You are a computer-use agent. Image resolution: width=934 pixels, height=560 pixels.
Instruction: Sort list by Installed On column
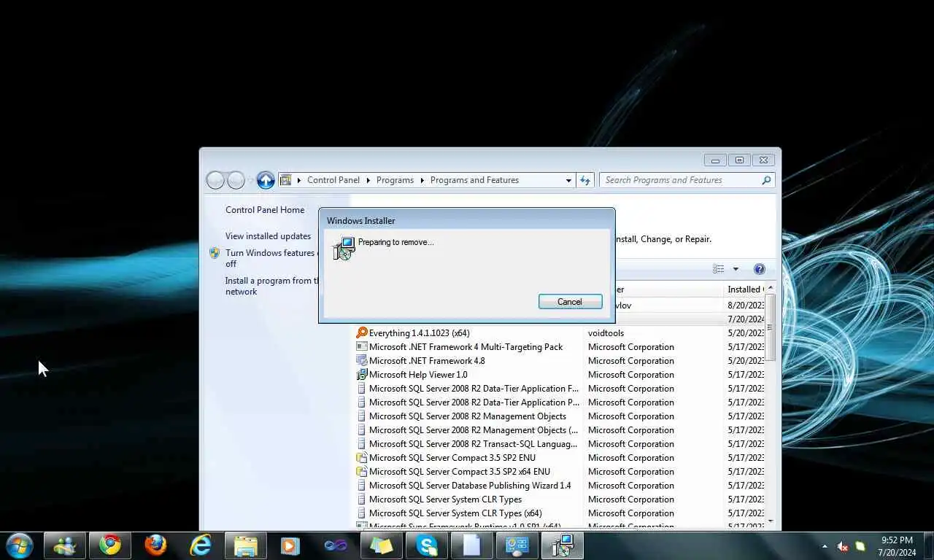pos(744,289)
